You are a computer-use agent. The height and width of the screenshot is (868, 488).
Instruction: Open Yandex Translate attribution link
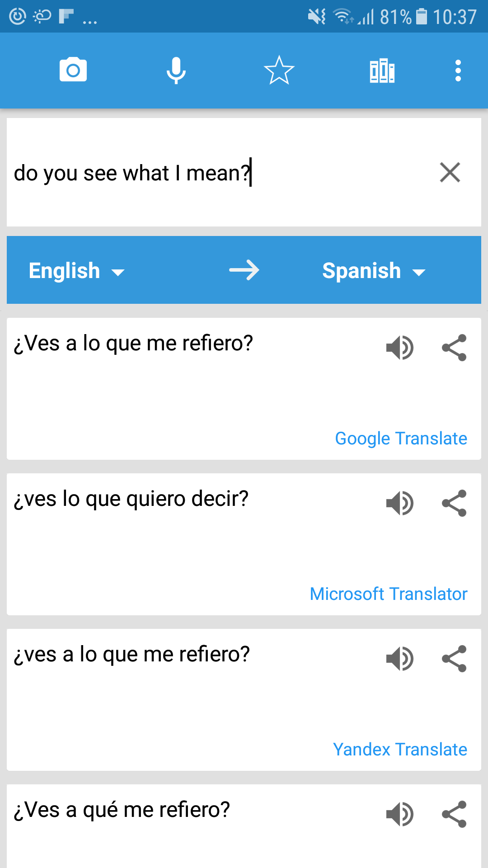pos(399,749)
